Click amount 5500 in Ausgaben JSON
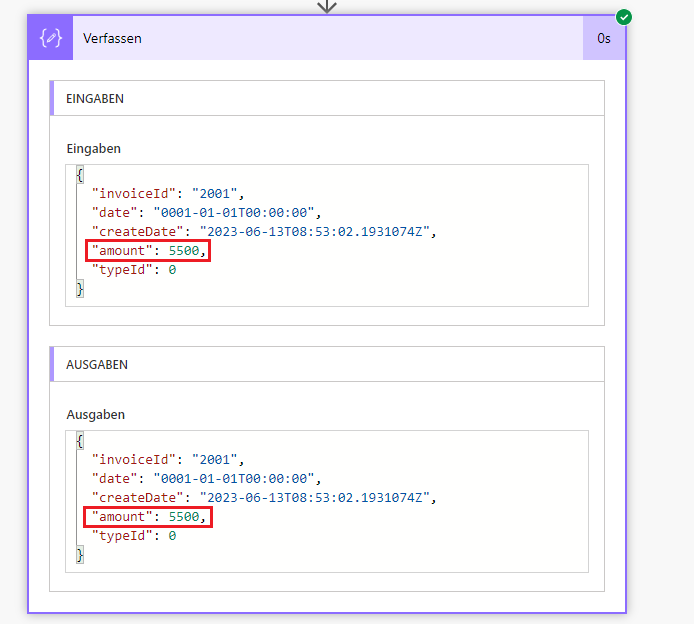Viewport: 694px width, 624px height. pyautogui.click(x=148, y=517)
